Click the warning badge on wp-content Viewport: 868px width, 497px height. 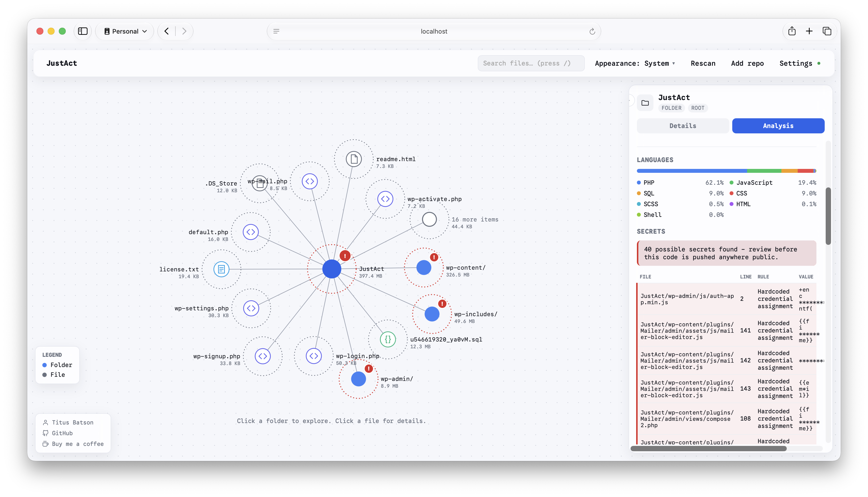pos(434,257)
